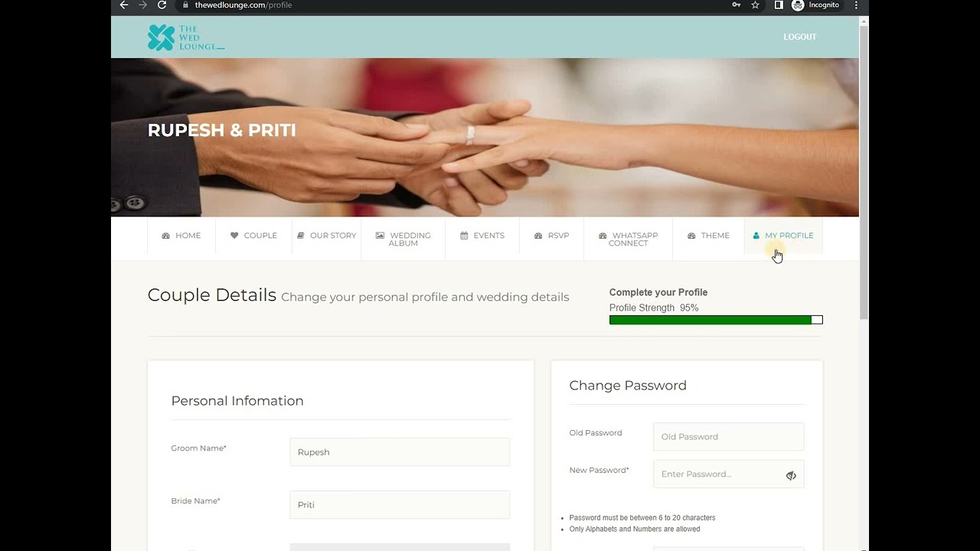Click the Logout link

800,37
